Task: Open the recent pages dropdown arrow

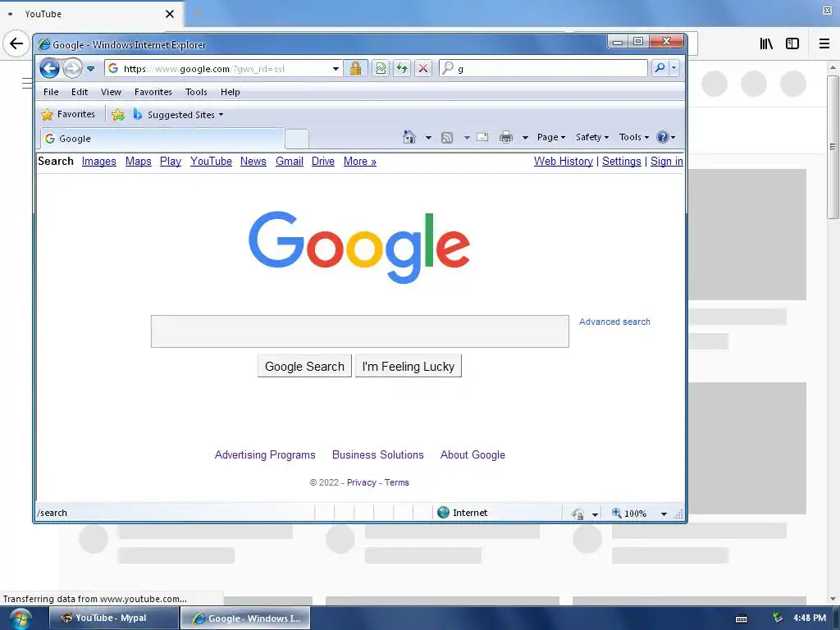Action: (90, 69)
